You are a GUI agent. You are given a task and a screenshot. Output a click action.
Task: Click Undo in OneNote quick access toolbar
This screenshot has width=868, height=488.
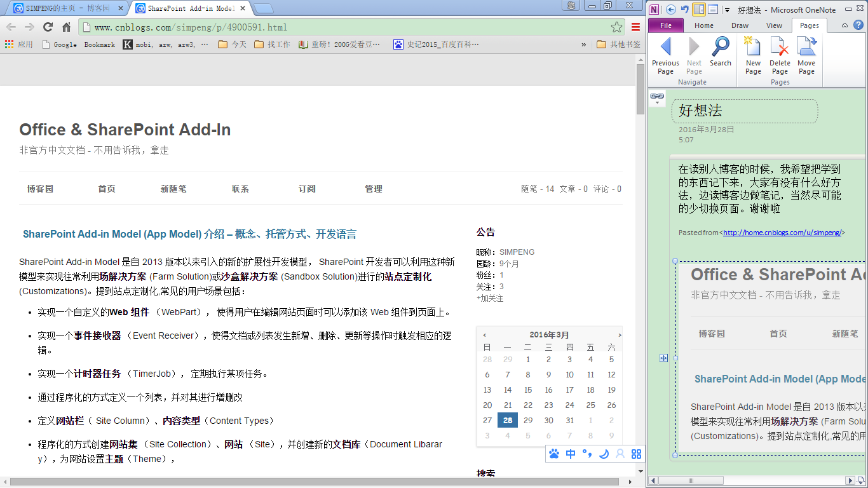pos(684,10)
